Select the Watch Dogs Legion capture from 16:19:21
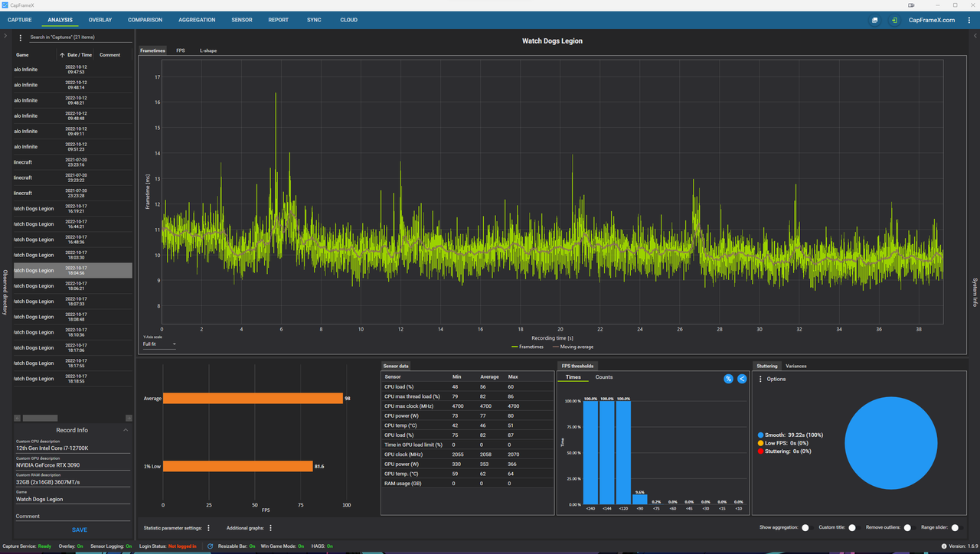The width and height of the screenshot is (980, 554). pos(73,209)
